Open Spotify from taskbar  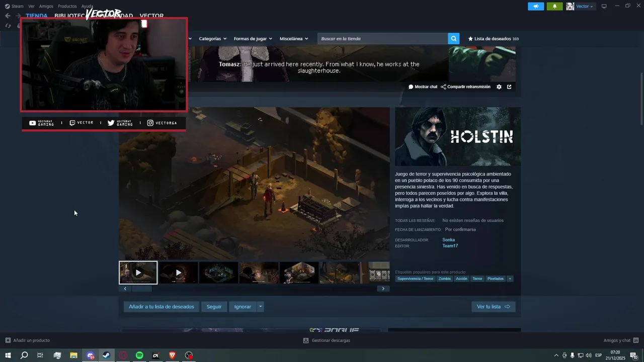pyautogui.click(x=139, y=355)
